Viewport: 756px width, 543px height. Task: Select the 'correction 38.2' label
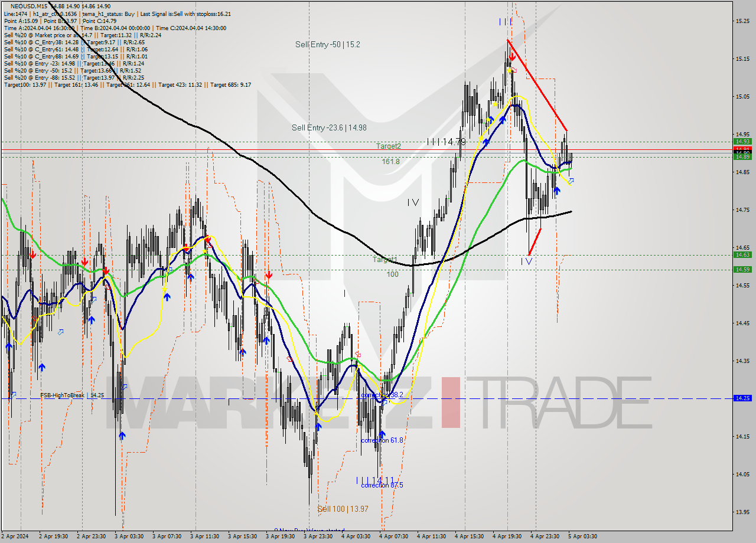[382, 395]
